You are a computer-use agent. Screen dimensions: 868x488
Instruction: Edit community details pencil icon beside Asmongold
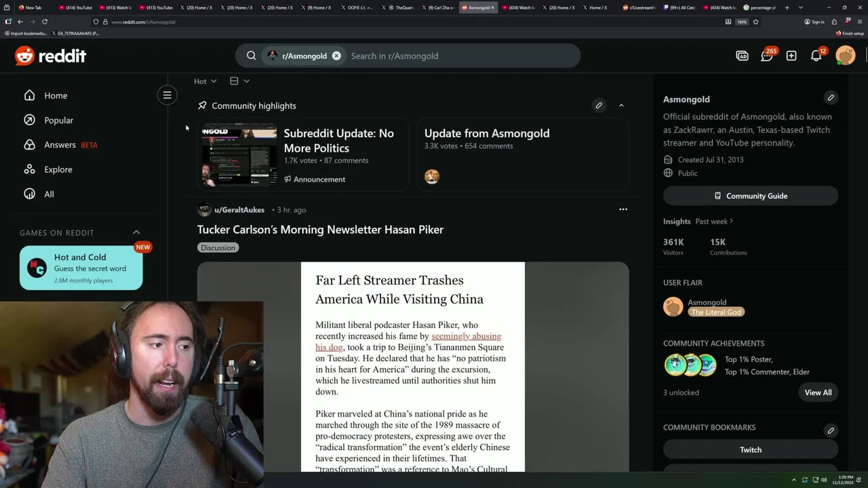pyautogui.click(x=831, y=98)
